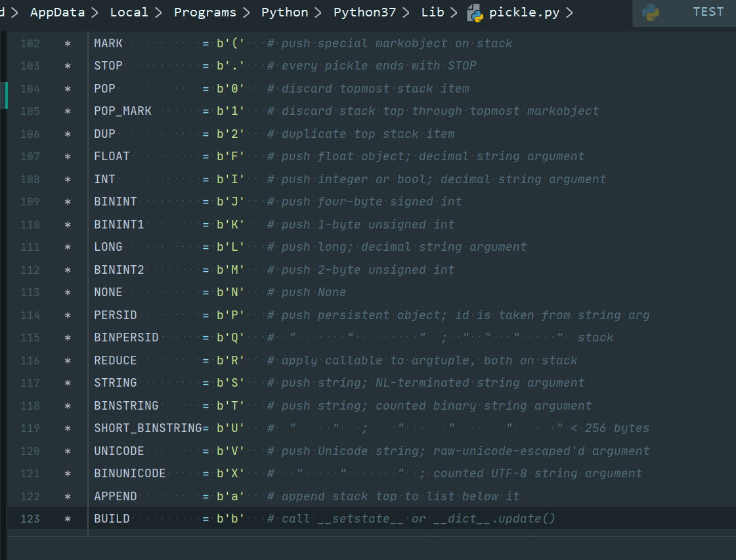Select Python37 in the breadcrumb path

click(x=364, y=12)
